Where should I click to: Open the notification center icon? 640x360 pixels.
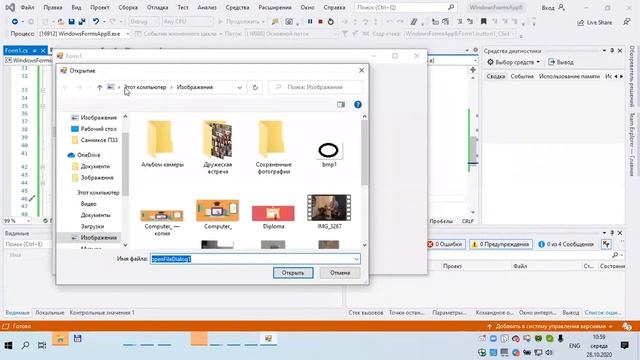(x=624, y=346)
